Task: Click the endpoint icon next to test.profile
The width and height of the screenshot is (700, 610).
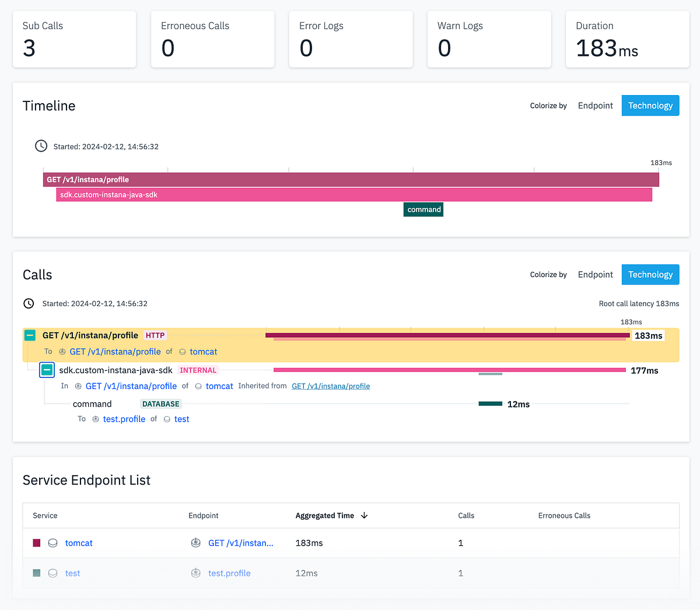Action: 95,419
